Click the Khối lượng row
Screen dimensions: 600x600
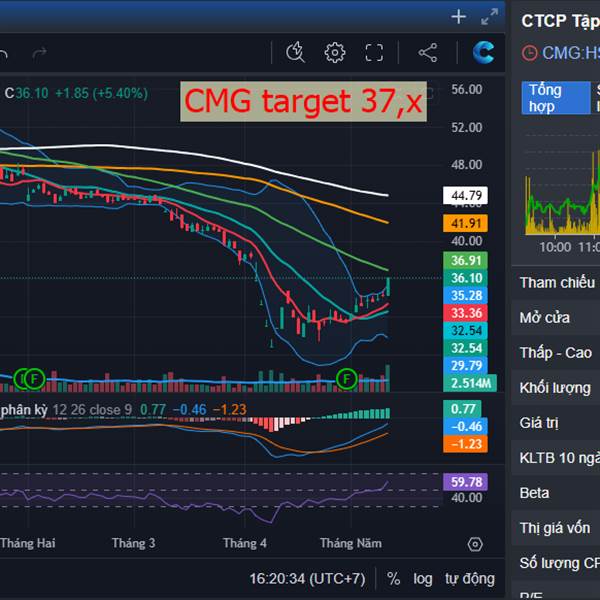pos(556,388)
